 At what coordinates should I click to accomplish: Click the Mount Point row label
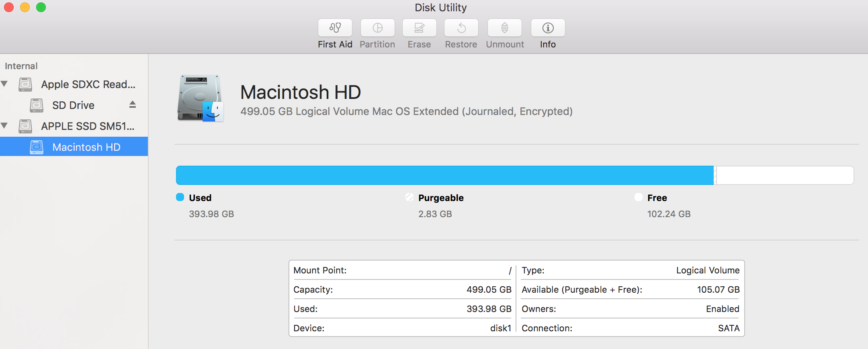click(320, 270)
